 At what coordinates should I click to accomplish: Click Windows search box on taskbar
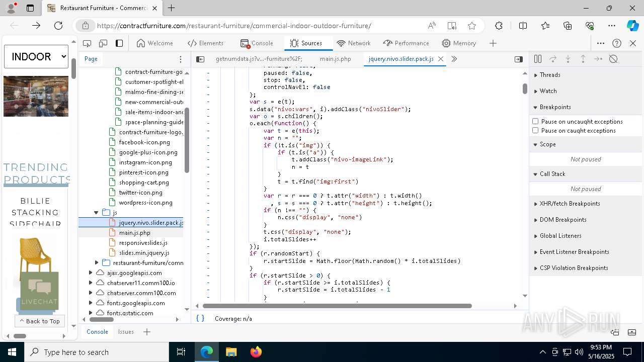pyautogui.click(x=97, y=352)
